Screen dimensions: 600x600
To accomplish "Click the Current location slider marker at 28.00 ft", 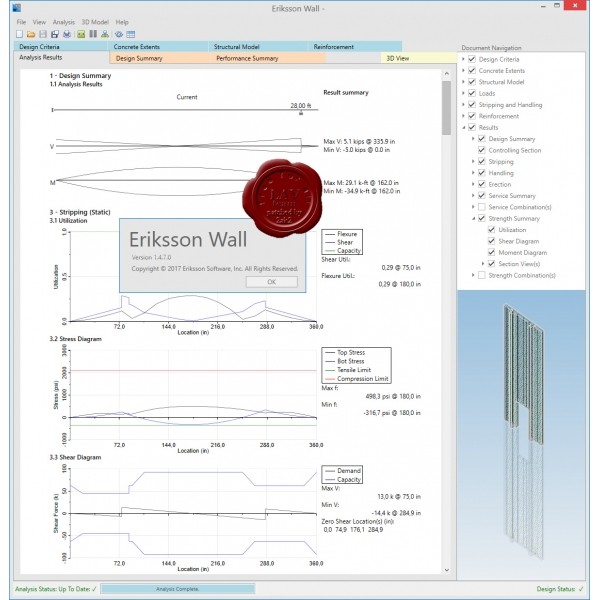I will [301, 112].
